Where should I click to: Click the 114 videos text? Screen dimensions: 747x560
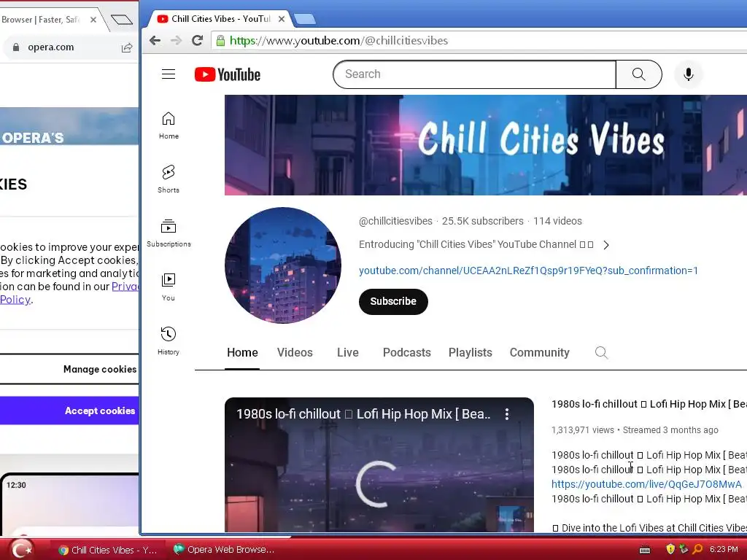click(x=557, y=221)
